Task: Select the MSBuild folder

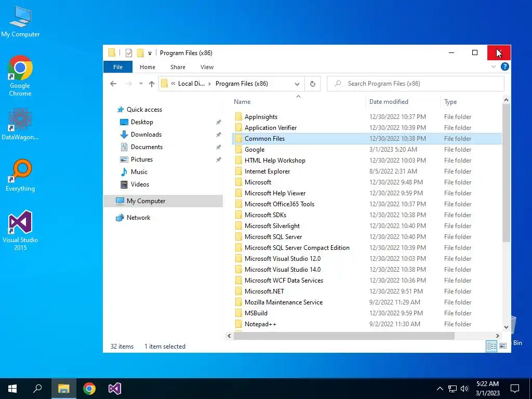Action: (367, 313)
